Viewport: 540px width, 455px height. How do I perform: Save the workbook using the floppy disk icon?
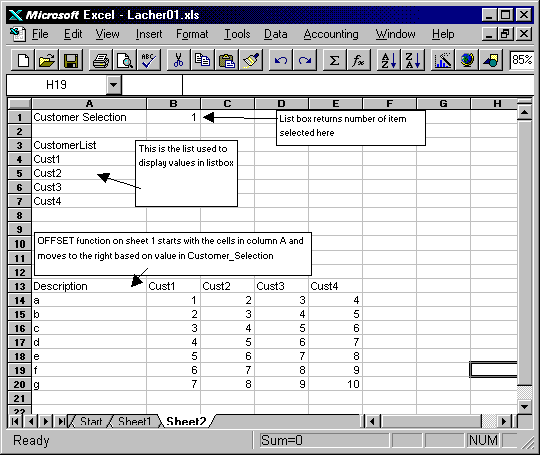click(x=71, y=60)
